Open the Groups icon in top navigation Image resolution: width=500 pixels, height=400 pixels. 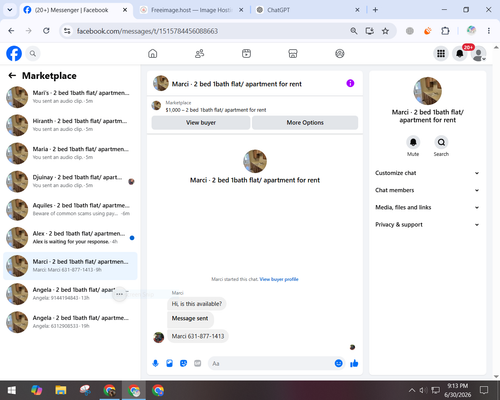[340, 53]
